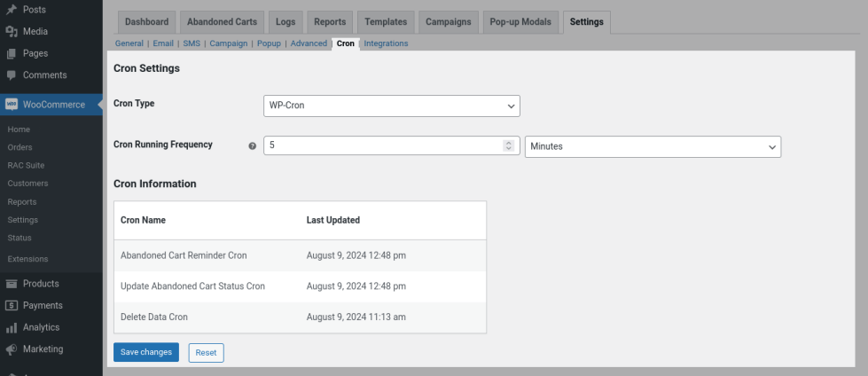
Task: Open the Pop-up Modals tab
Action: coord(520,21)
